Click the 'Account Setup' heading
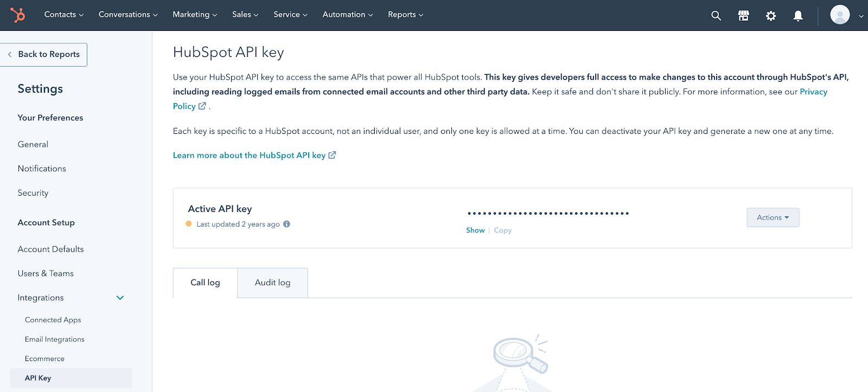 (x=46, y=223)
